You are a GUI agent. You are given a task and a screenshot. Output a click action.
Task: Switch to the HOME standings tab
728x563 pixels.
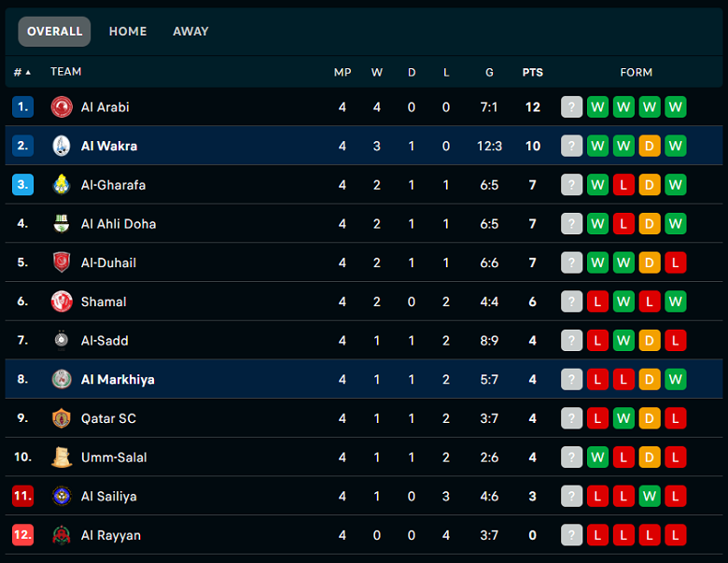click(x=128, y=31)
